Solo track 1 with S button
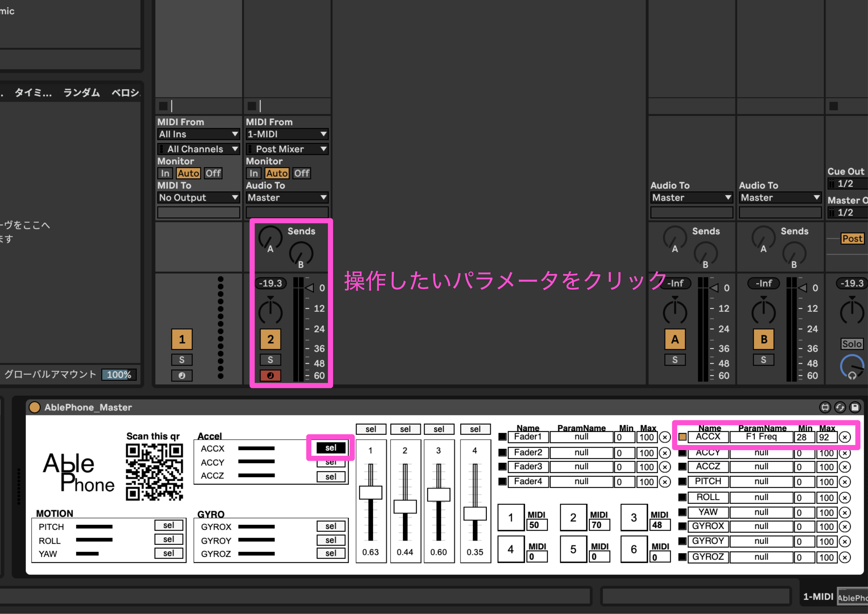This screenshot has height=614, width=868. pyautogui.click(x=182, y=360)
